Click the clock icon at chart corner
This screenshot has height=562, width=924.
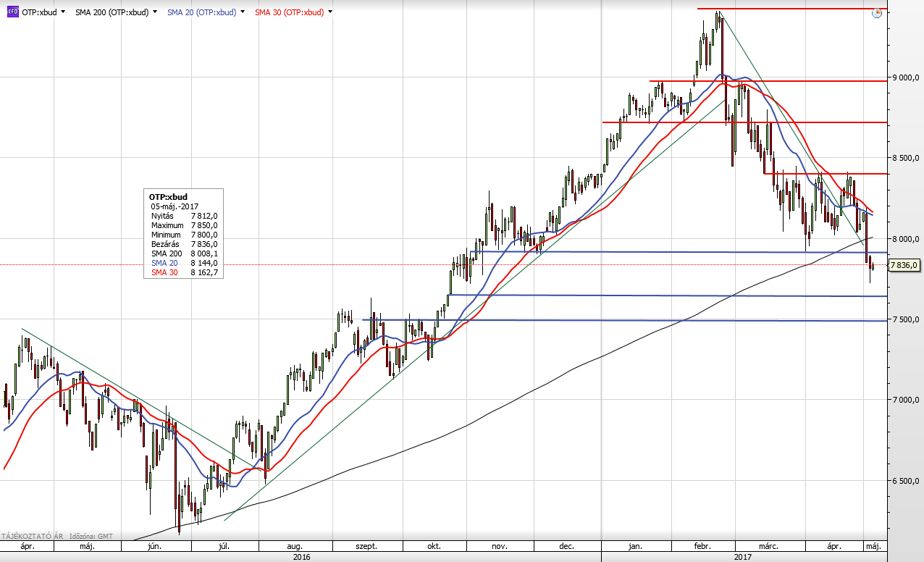click(x=877, y=13)
